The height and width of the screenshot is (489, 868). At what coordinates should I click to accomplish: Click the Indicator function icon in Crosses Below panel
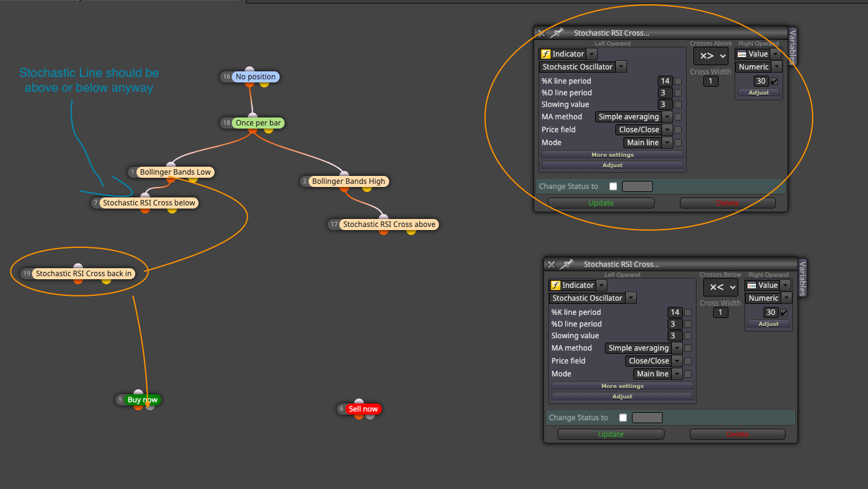click(x=555, y=285)
